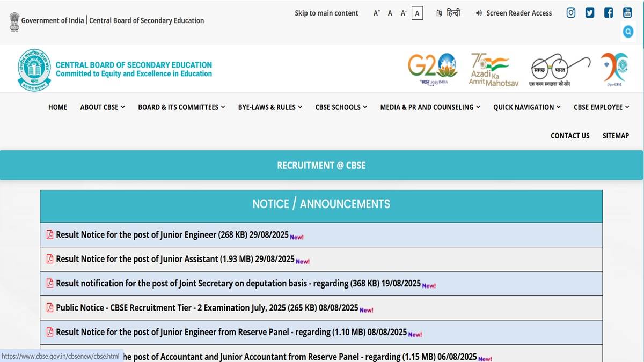
Task: Open Accountant and Junior Accountant Reserve Panel notice
Action: pyautogui.click(x=299, y=357)
